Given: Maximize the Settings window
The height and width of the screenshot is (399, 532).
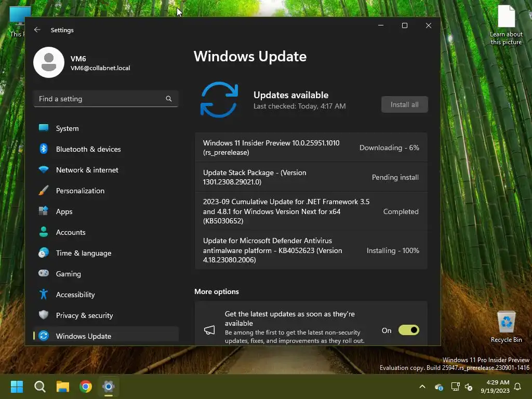Looking at the screenshot, I should click(404, 25).
